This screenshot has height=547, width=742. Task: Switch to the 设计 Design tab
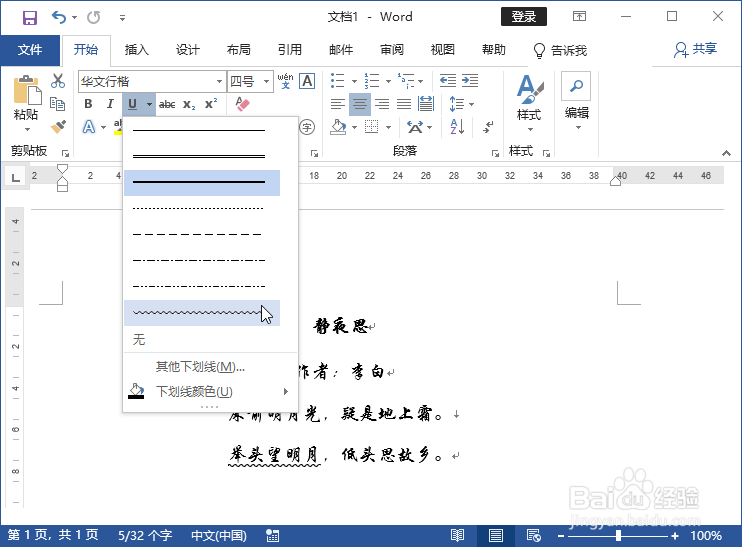pos(187,50)
